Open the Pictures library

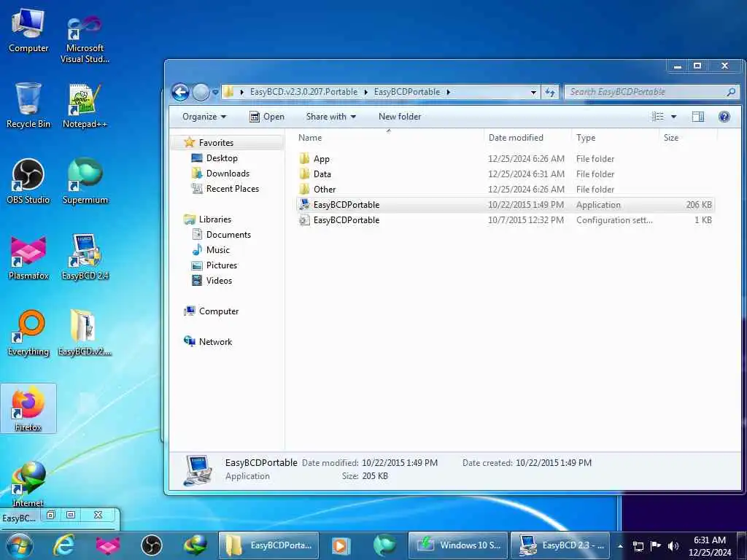(222, 265)
